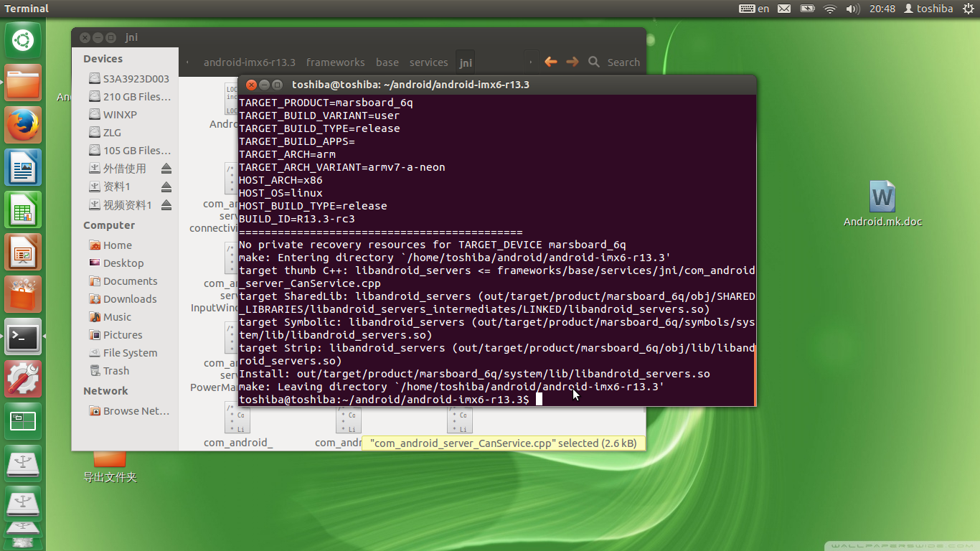This screenshot has height=551, width=980.
Task: Open the toshiba user menu
Action: coord(928,9)
